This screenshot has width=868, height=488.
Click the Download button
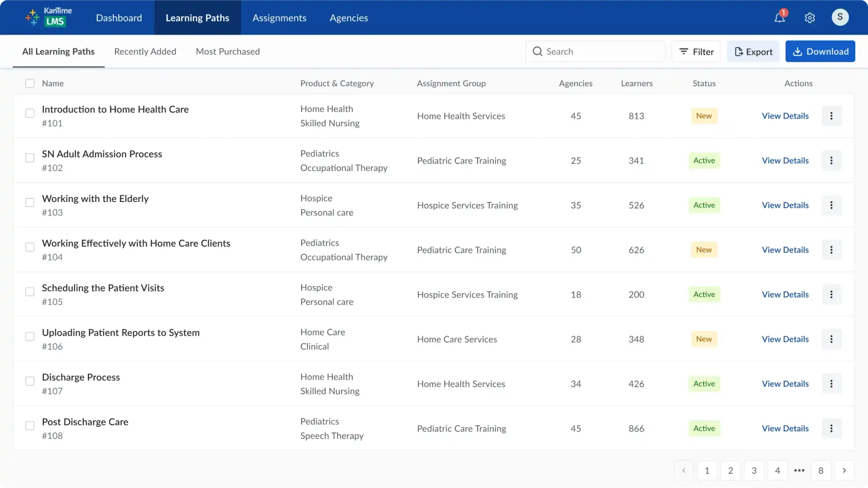pyautogui.click(x=820, y=52)
